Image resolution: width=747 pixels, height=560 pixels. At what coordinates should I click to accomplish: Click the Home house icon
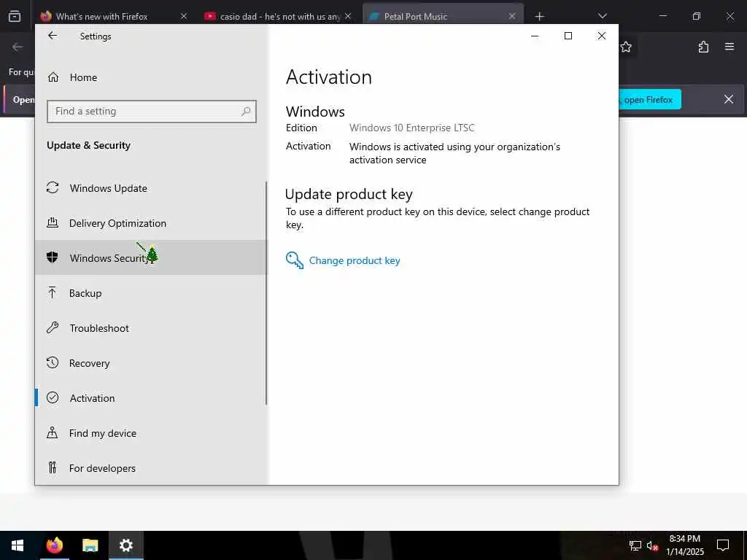tap(53, 77)
